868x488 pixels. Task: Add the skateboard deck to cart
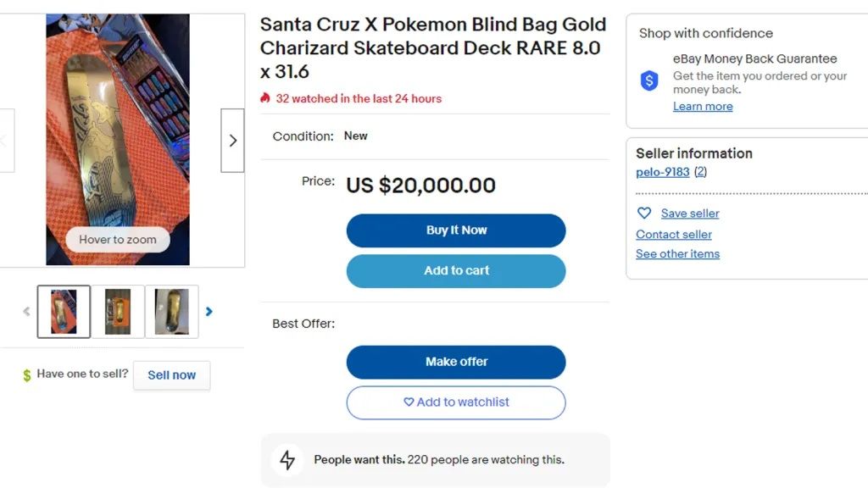point(456,271)
